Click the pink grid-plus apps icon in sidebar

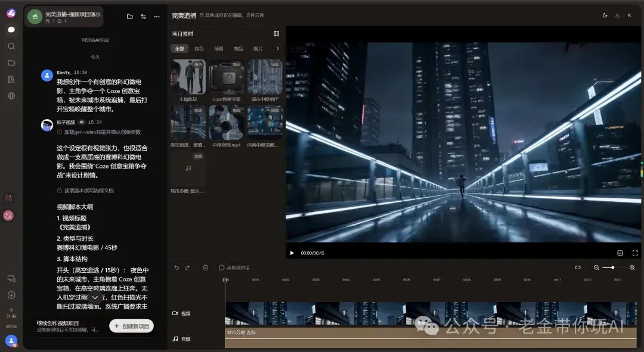(x=8, y=198)
